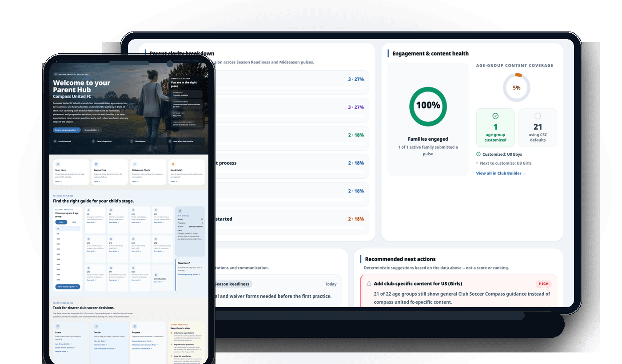Viewport: 622px width, 364px height.
Task: Tap Soccer Parent Glossary link
Action: point(65,347)
